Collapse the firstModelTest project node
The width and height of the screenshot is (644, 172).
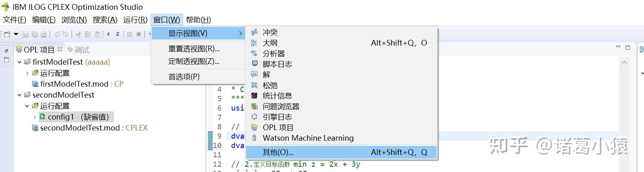19,62
